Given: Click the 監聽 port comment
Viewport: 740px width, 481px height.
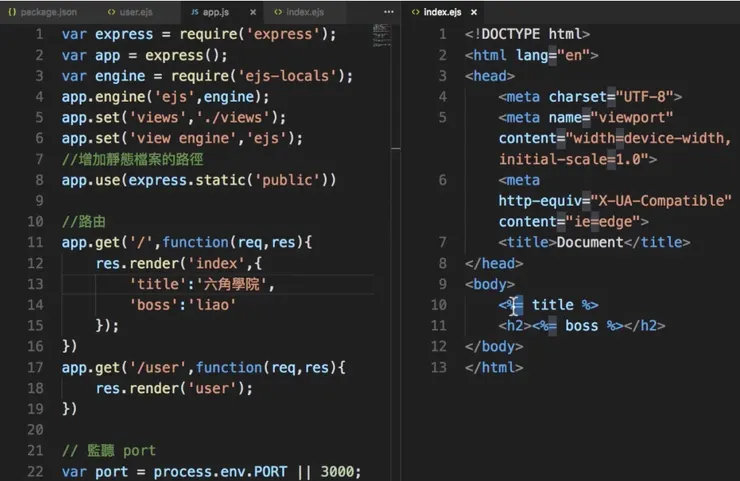Looking at the screenshot, I should [109, 451].
